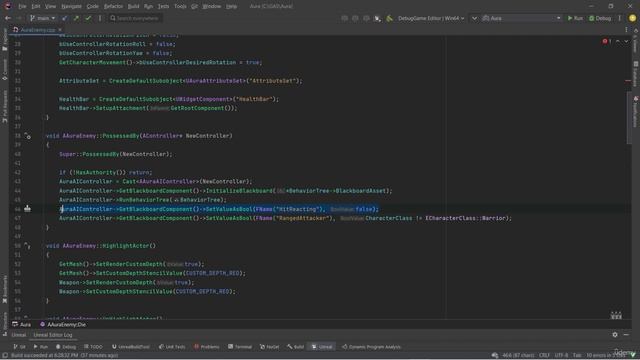
Task: Click the Search everywhere field
Action: [x=135, y=18]
